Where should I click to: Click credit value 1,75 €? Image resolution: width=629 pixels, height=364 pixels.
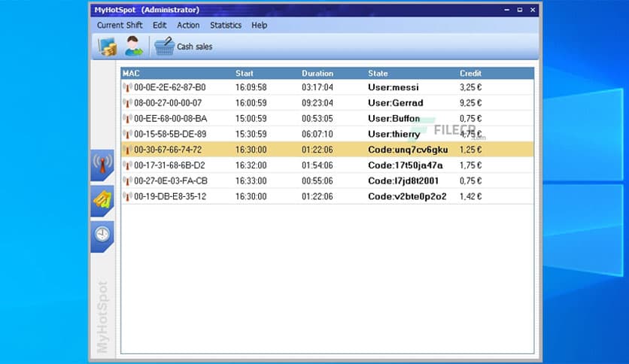point(470,165)
